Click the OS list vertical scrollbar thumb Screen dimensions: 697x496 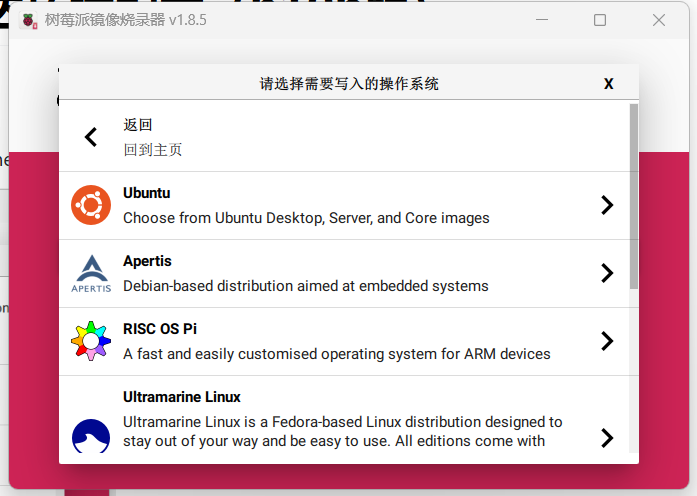click(634, 196)
